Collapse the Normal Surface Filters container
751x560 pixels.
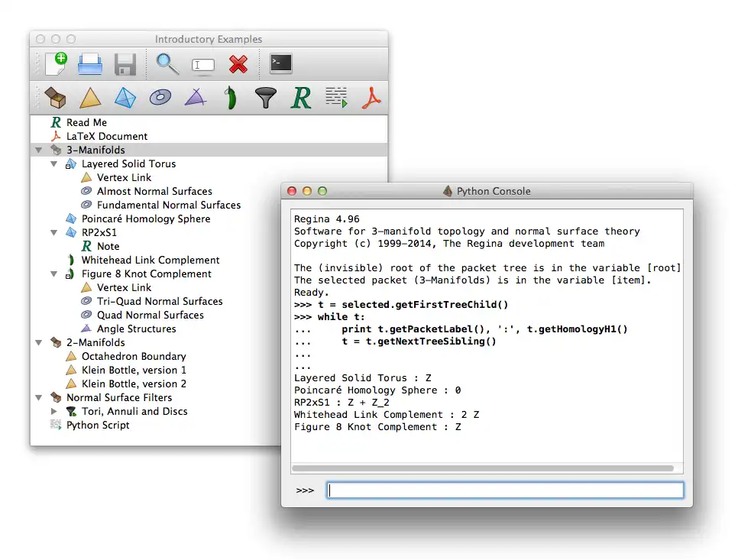[39, 398]
